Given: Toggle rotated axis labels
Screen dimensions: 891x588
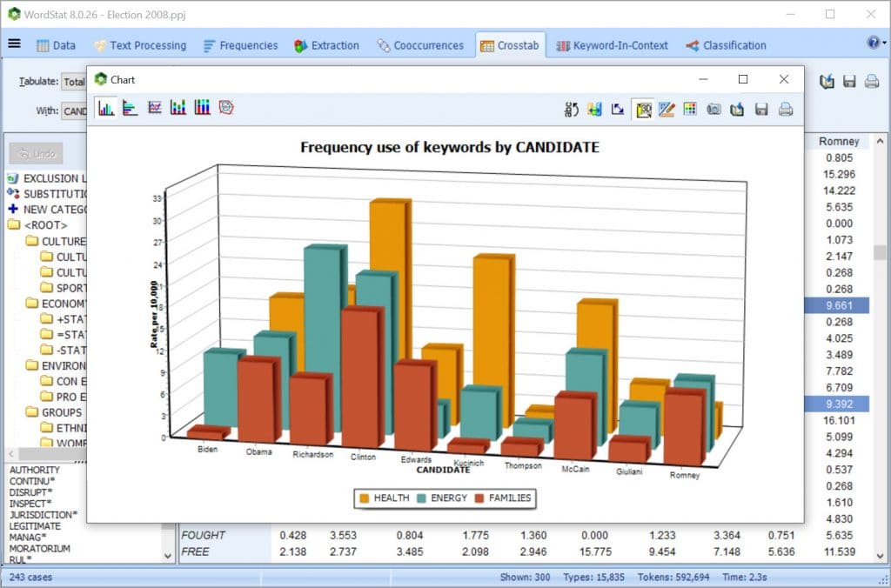Looking at the screenshot, I should coord(572,109).
